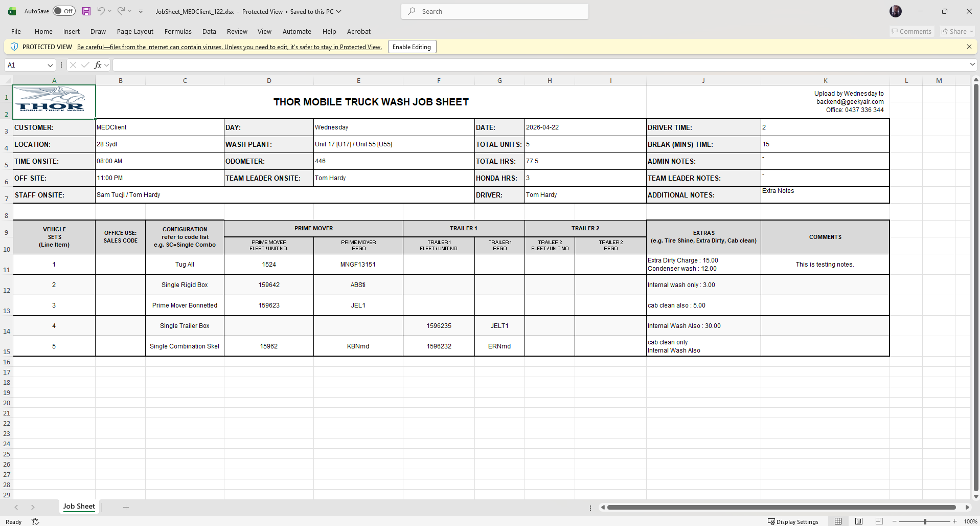
Task: Click the vertical scrollbar thumb
Action: tap(976, 287)
